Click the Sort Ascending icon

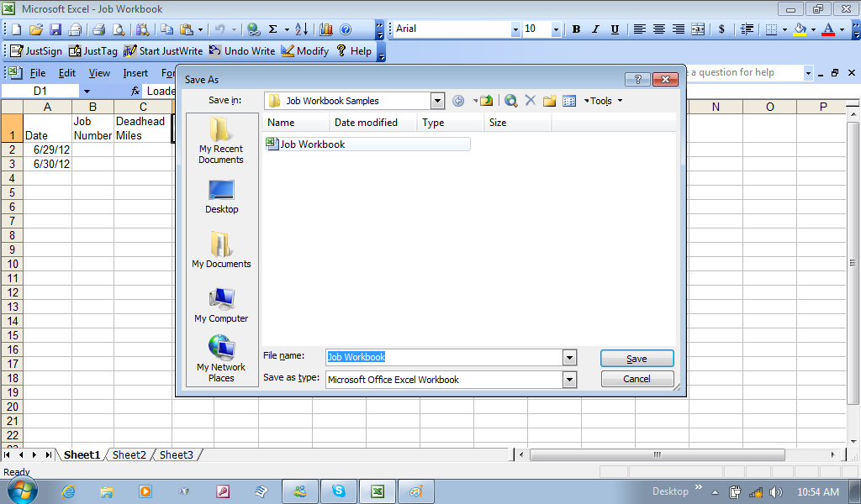[x=302, y=29]
